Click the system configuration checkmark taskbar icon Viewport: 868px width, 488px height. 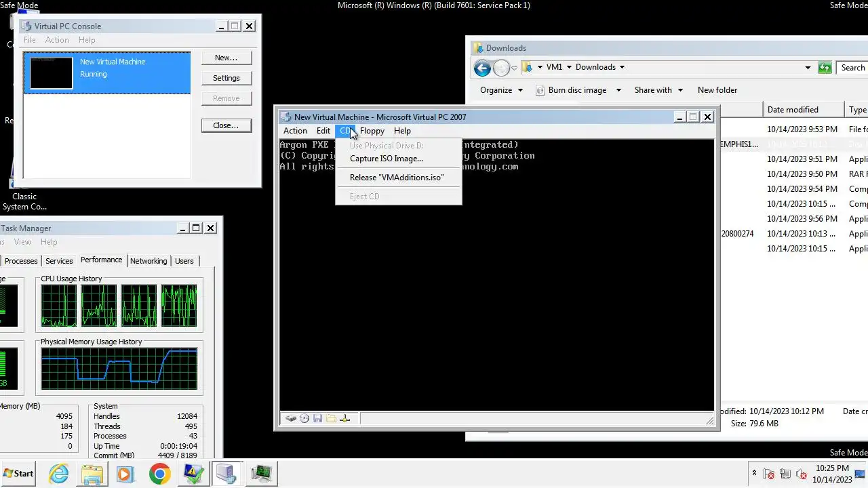tap(193, 474)
